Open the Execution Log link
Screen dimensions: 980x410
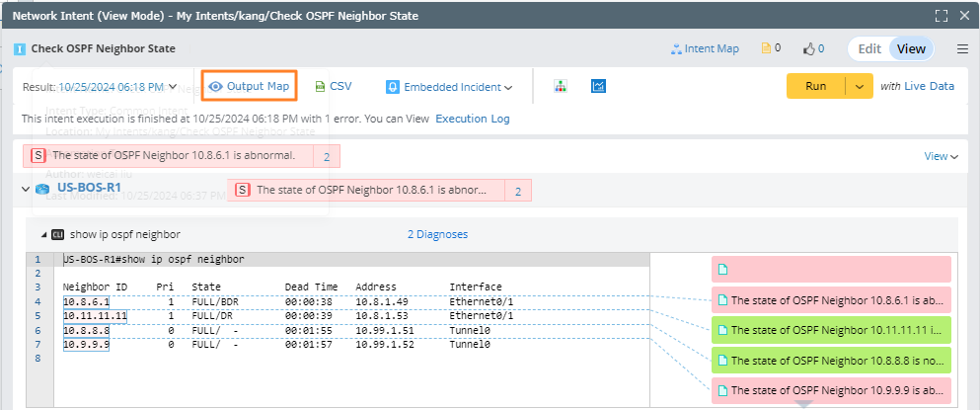(x=473, y=119)
